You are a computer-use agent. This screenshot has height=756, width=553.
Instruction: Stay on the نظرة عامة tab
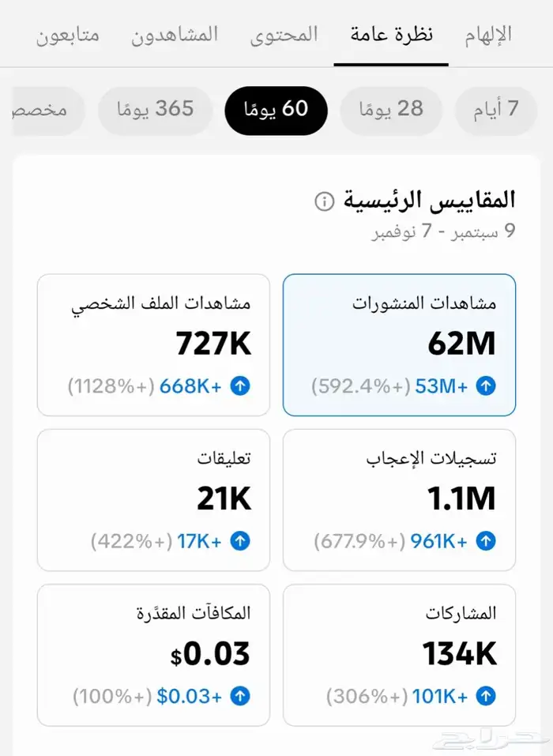[390, 35]
